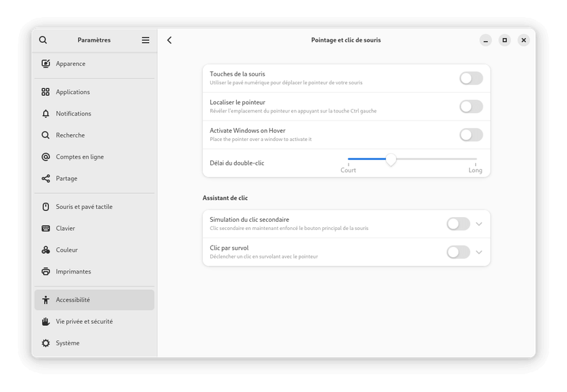Screen dimensions: 567x392
Task: Click the Applications grid icon
Action: pos(46,92)
